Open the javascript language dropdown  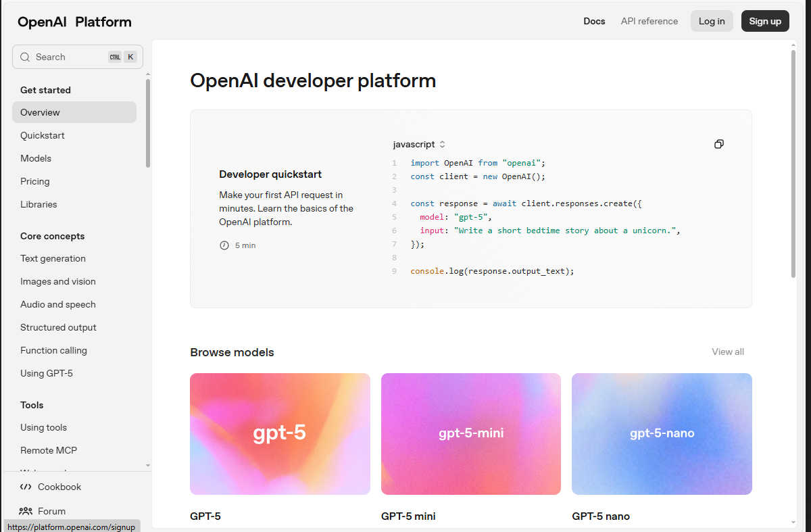tap(419, 144)
